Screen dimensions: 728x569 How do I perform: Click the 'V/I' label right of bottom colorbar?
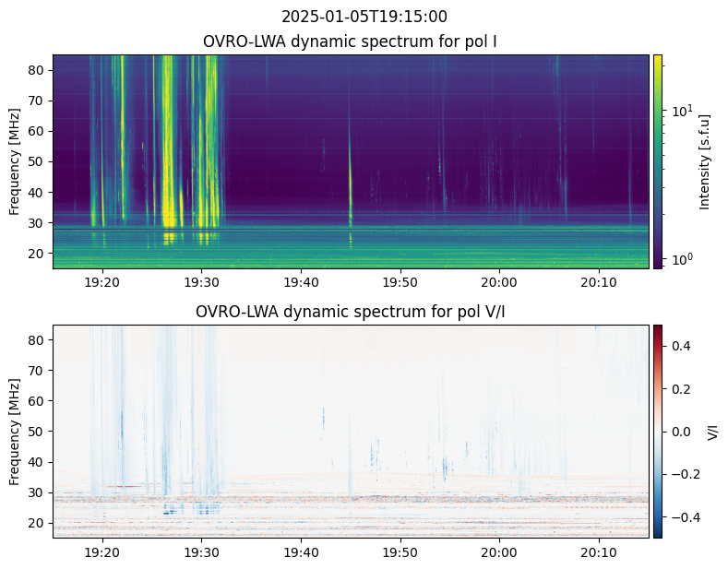tap(711, 431)
